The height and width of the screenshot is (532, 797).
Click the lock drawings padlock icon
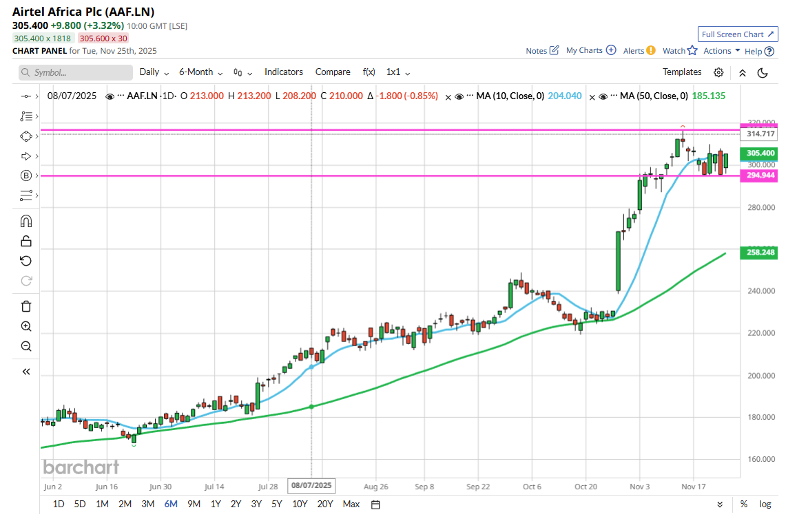[26, 241]
